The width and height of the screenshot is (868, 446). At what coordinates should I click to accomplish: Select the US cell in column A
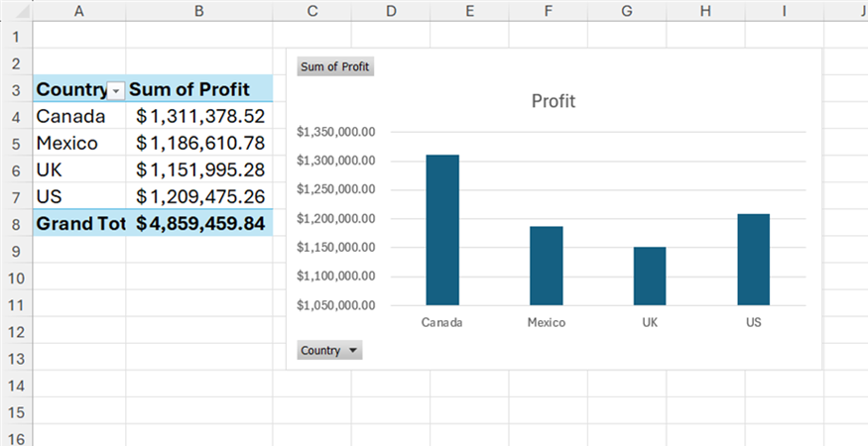pos(79,196)
